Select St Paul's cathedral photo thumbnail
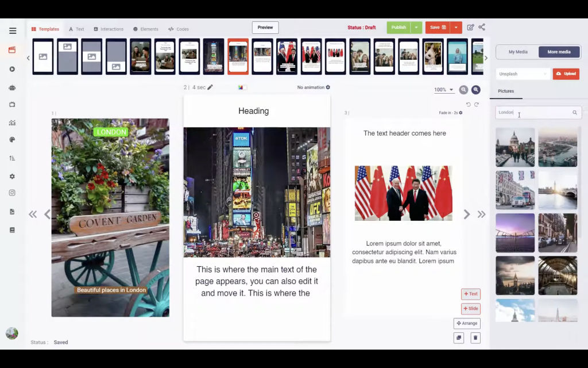This screenshot has width=588, height=368. (515, 147)
